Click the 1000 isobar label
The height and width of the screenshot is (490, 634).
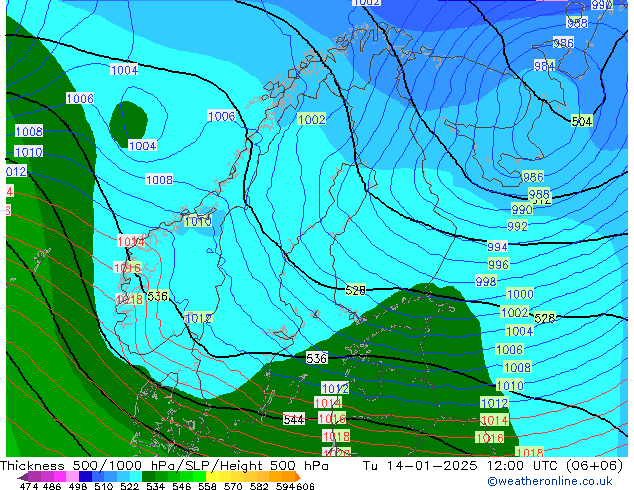(x=520, y=294)
